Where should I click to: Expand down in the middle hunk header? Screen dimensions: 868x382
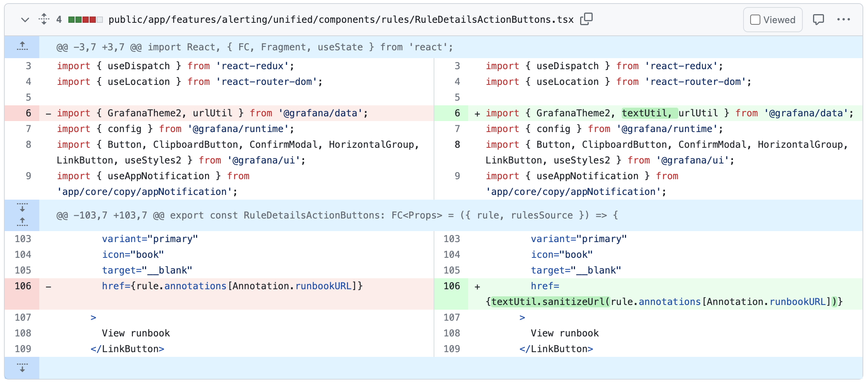coord(22,208)
